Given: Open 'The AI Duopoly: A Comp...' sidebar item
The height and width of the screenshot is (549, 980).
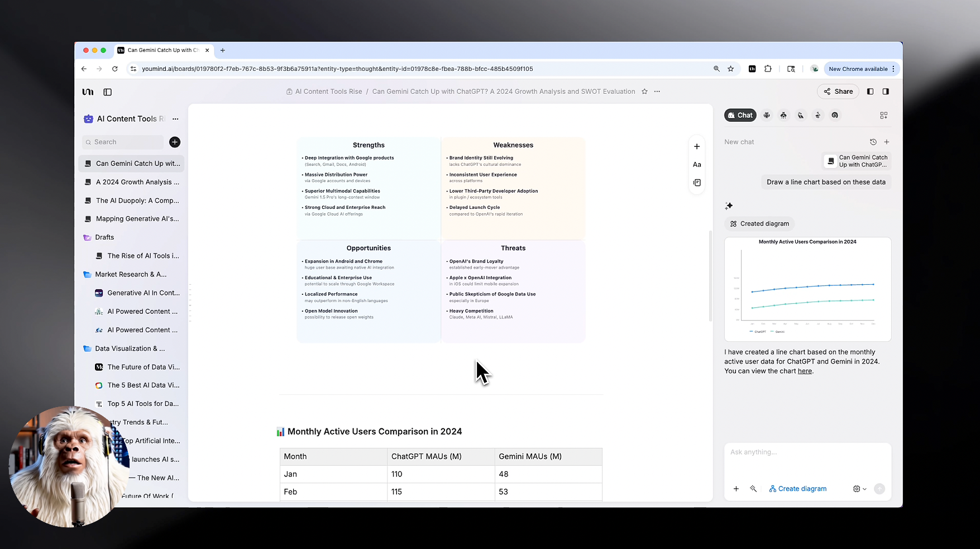Looking at the screenshot, I should 132,200.
